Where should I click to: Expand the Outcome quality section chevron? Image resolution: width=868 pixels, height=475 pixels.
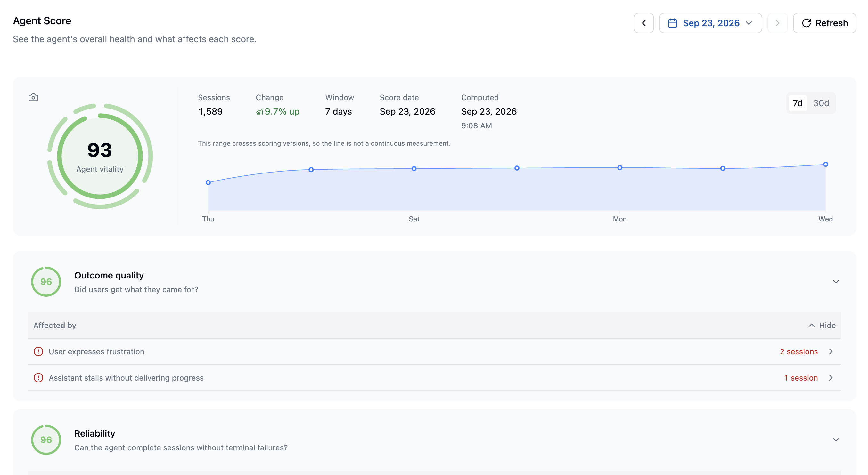(x=836, y=281)
